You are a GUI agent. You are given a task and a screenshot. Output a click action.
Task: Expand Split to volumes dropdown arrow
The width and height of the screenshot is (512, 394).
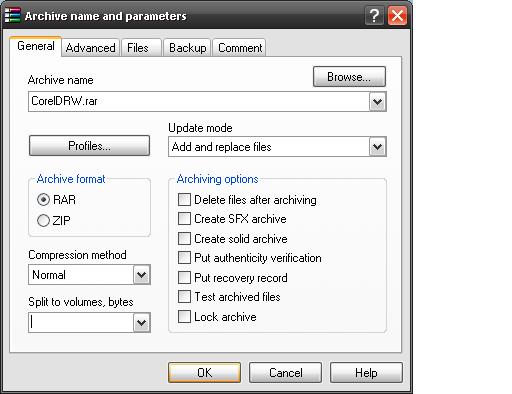(x=141, y=323)
